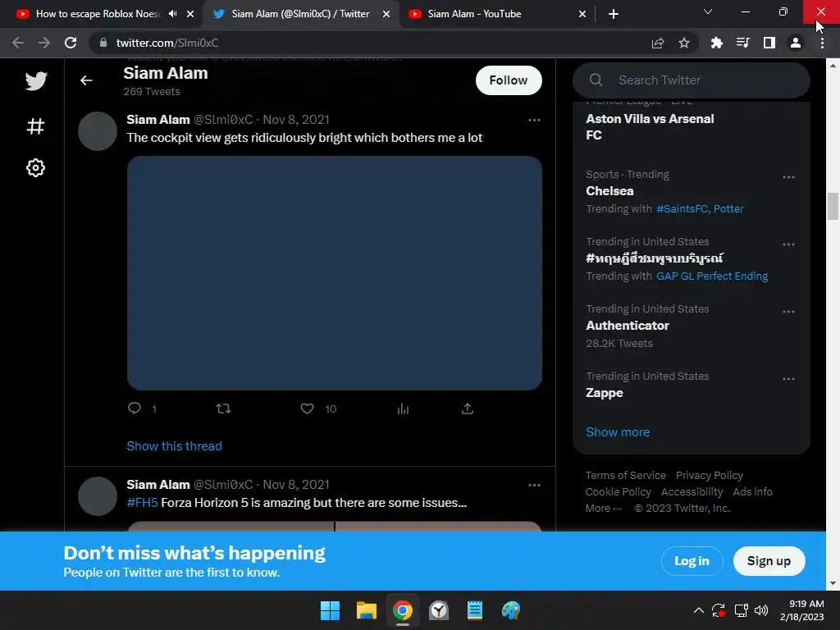The image size is (840, 630).
Task: Open the Explore hashtag icon
Action: click(35, 126)
